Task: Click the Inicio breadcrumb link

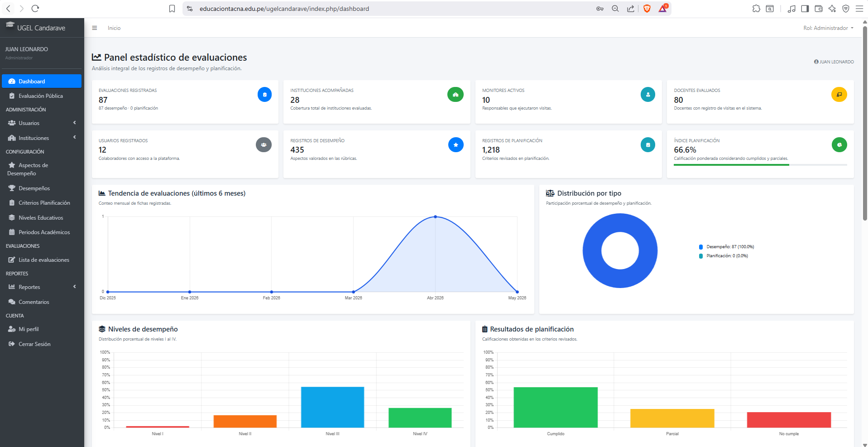Action: click(x=114, y=28)
